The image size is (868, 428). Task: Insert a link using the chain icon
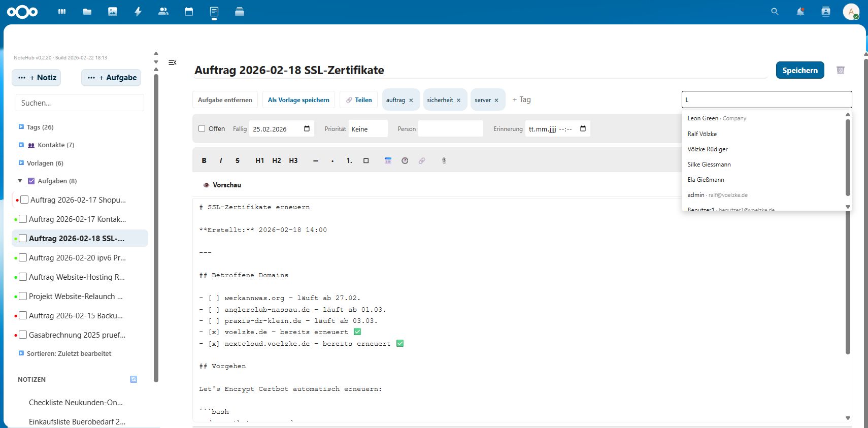422,160
